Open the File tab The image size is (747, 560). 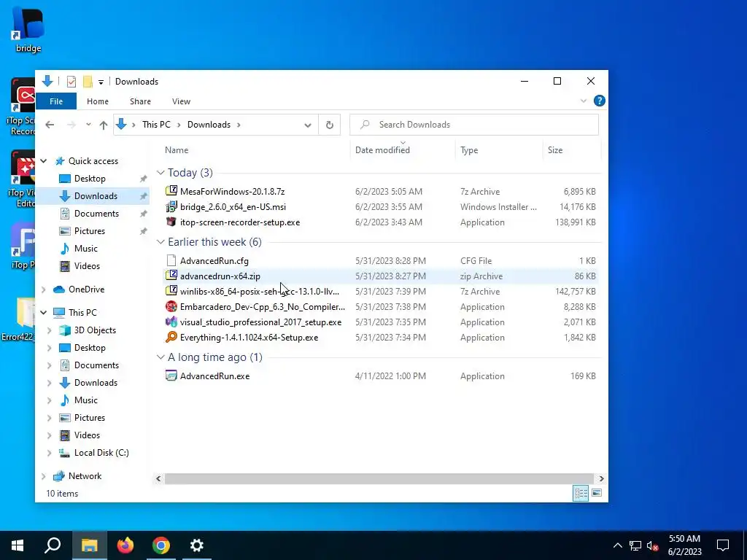pos(56,101)
